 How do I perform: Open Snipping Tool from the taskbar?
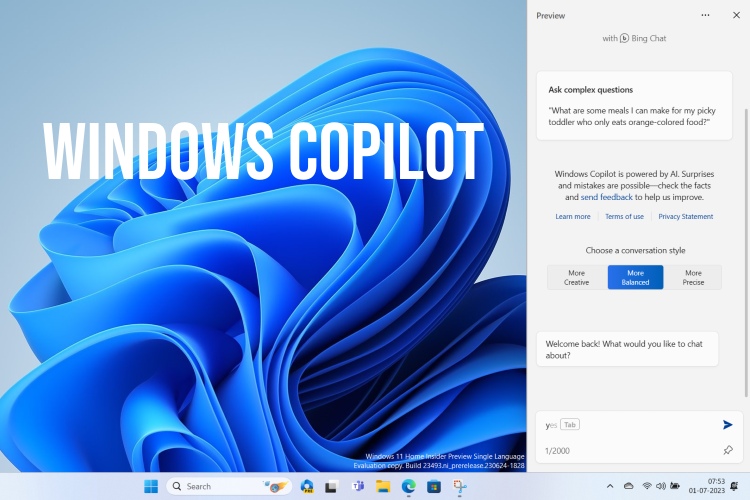coord(460,486)
